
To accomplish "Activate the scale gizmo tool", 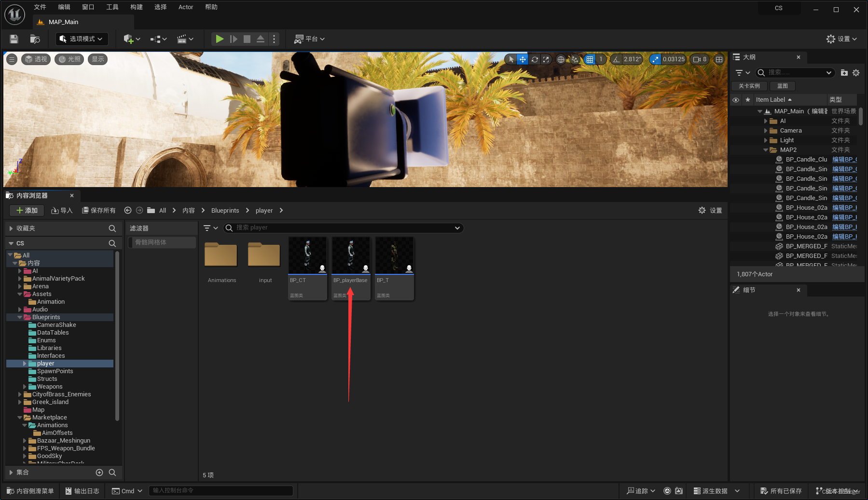I will [x=546, y=59].
